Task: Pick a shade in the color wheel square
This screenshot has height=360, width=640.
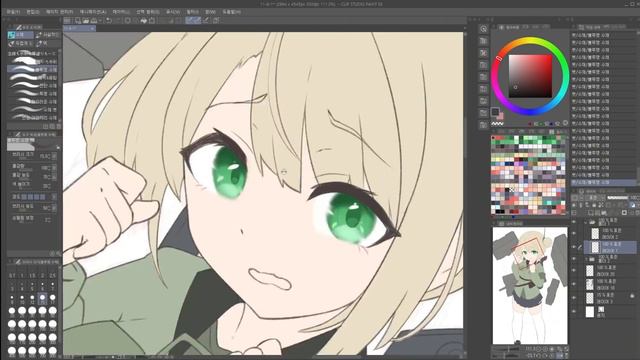Action: pyautogui.click(x=530, y=76)
